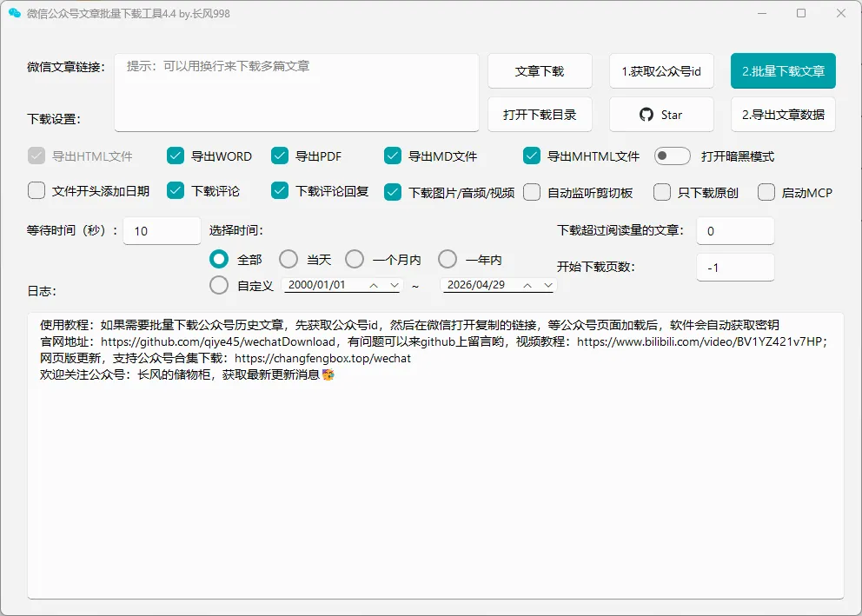
Task: Turn on 打开暗黑模式 dark mode switch
Action: tap(673, 156)
